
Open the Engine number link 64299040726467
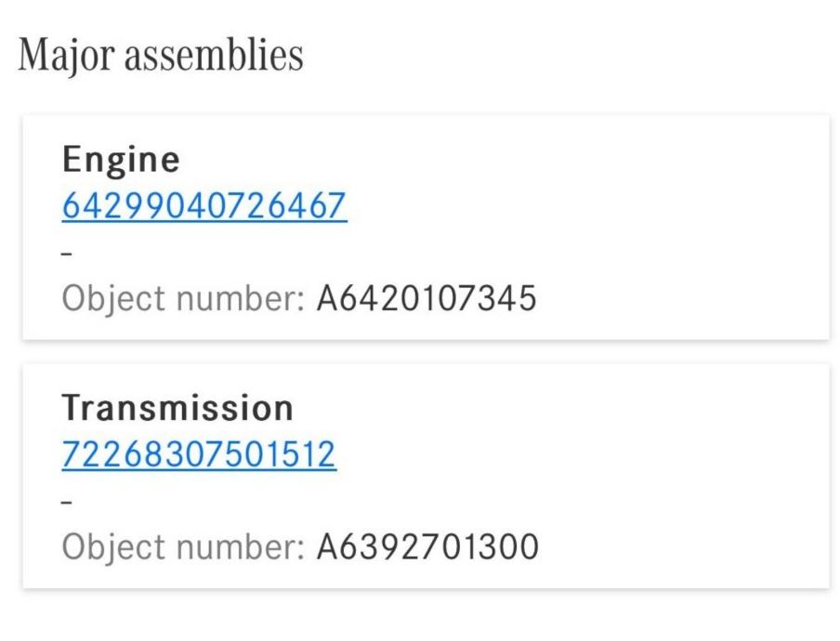click(x=204, y=205)
